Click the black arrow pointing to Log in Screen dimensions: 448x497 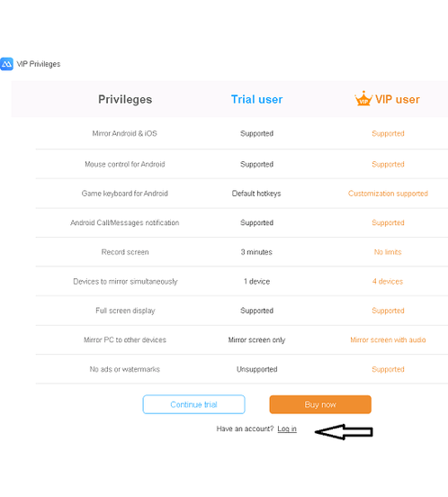(x=344, y=431)
